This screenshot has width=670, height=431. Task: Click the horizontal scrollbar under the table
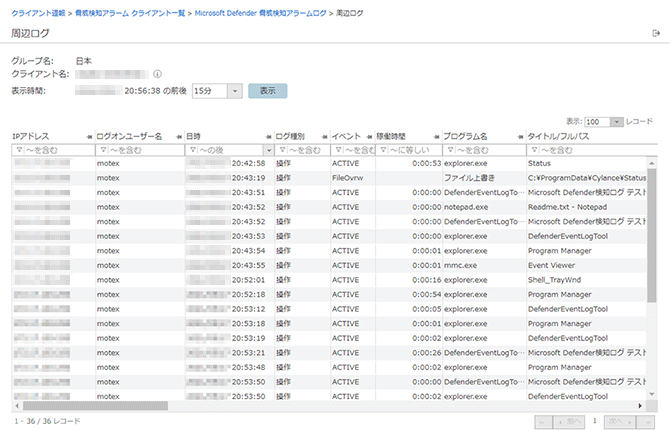click(200, 405)
